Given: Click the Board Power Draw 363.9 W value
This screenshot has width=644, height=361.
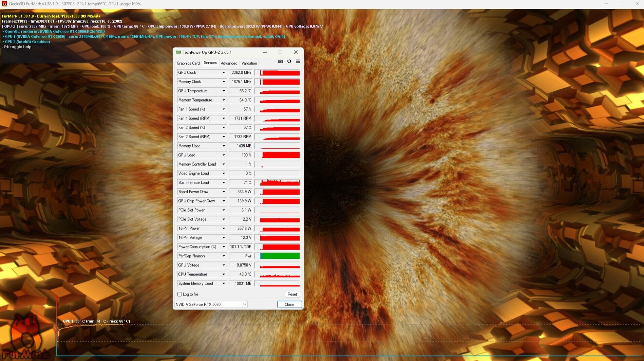Looking at the screenshot, I should [241, 192].
